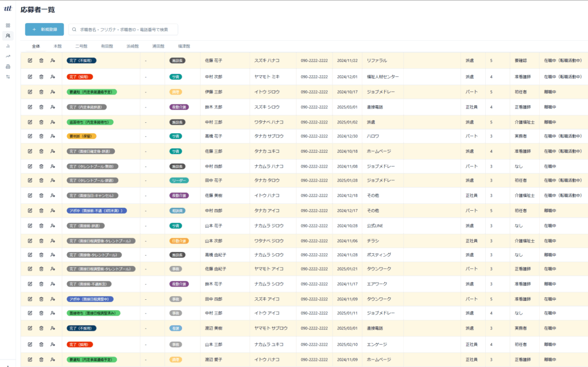
Task: Click assign-user icon for 伊藤 三郎
Action: coord(52,91)
